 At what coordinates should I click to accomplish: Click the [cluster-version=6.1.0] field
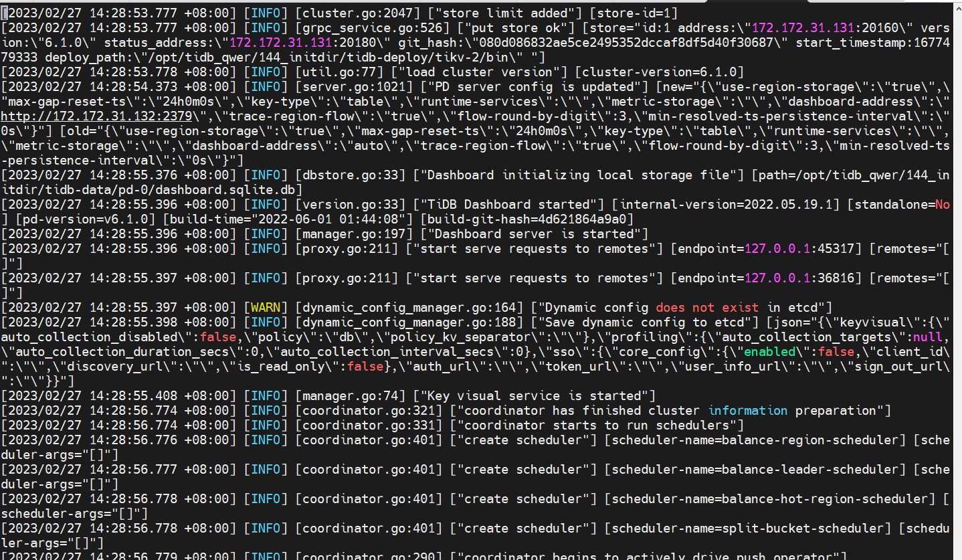tap(658, 72)
